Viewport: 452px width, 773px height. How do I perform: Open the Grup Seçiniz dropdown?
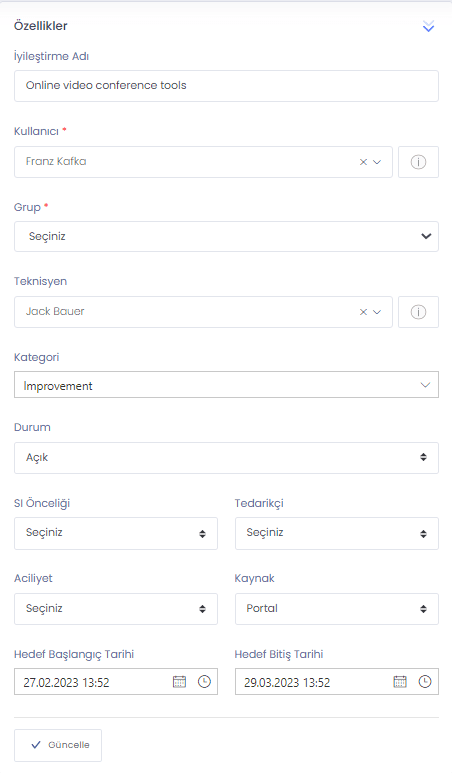coord(226,237)
